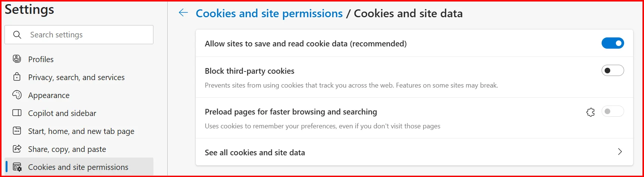
Task: Go to Cookies and site permissions breadcrumb link
Action: coord(269,13)
